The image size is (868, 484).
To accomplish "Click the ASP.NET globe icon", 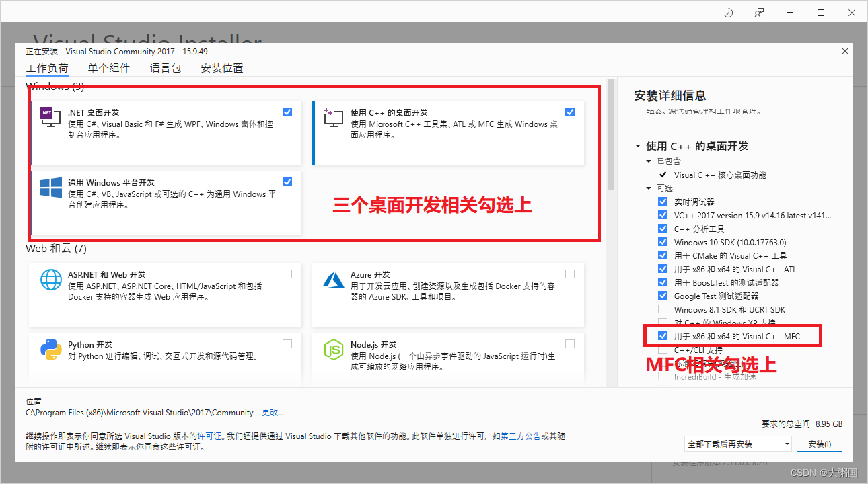I will [51, 280].
